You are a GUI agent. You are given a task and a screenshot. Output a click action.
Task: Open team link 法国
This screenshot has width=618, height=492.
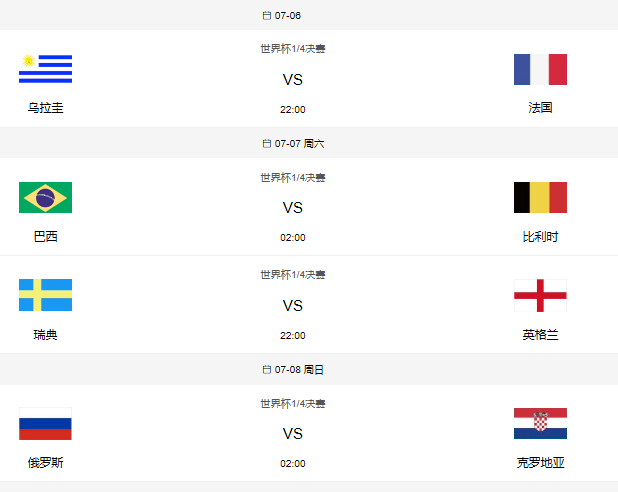coord(540,108)
